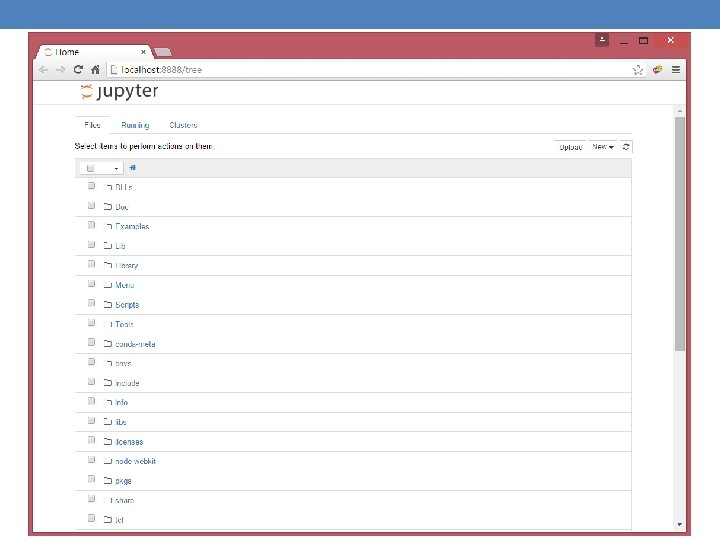Click the home directory breadcrumb icon
Image resolution: width=720 pixels, height=540 pixels.
[132, 168]
